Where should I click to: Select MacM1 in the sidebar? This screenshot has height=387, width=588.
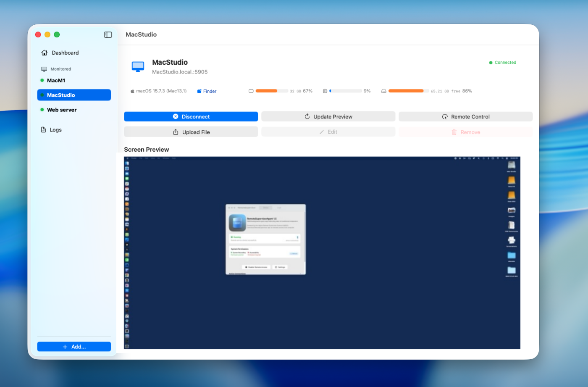point(56,81)
